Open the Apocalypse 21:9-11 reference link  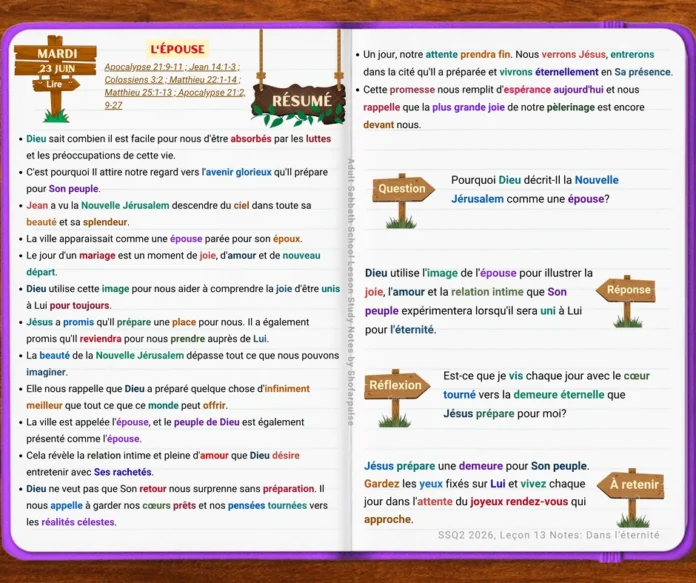tap(144, 67)
